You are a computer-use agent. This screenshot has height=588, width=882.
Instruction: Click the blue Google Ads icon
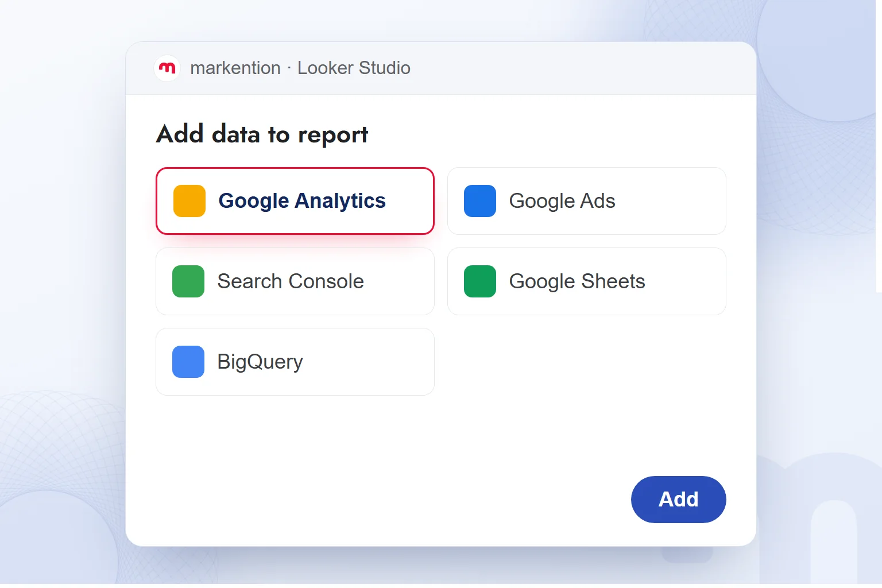click(x=480, y=201)
